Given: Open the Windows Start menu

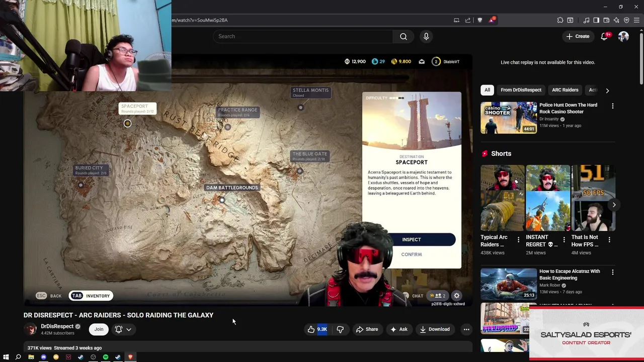Looking at the screenshot, I should coord(6,357).
